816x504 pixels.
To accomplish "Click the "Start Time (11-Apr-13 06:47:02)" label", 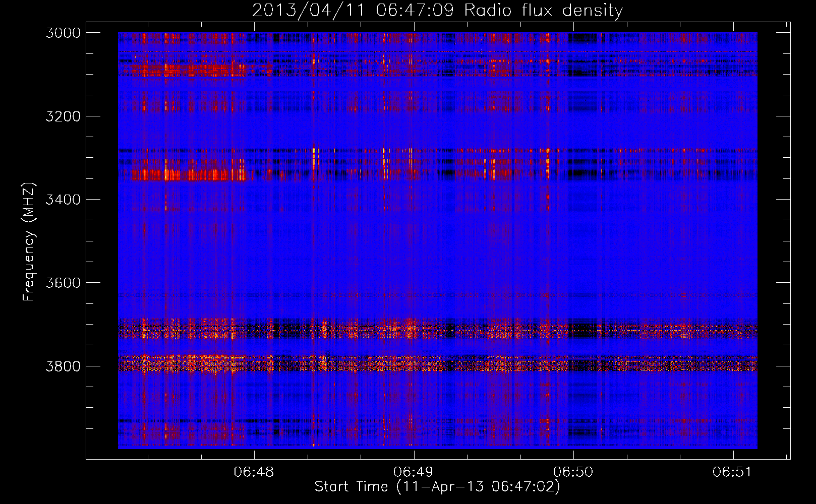I will click(437, 487).
